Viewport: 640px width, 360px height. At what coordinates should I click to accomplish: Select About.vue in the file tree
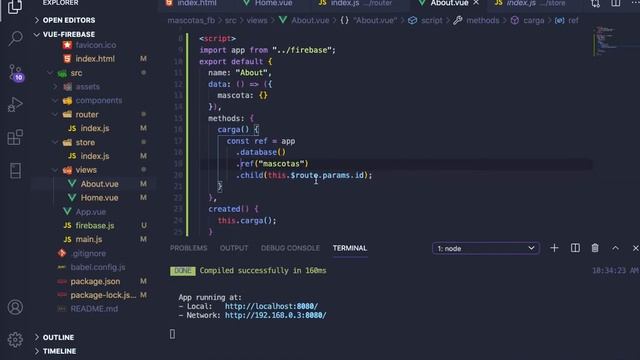coord(99,184)
